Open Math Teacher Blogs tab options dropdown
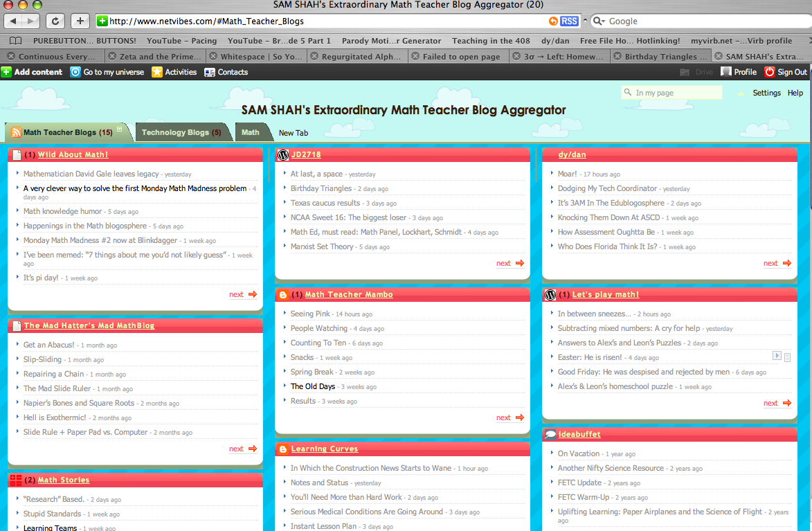The width and height of the screenshot is (812, 531). tap(120, 129)
